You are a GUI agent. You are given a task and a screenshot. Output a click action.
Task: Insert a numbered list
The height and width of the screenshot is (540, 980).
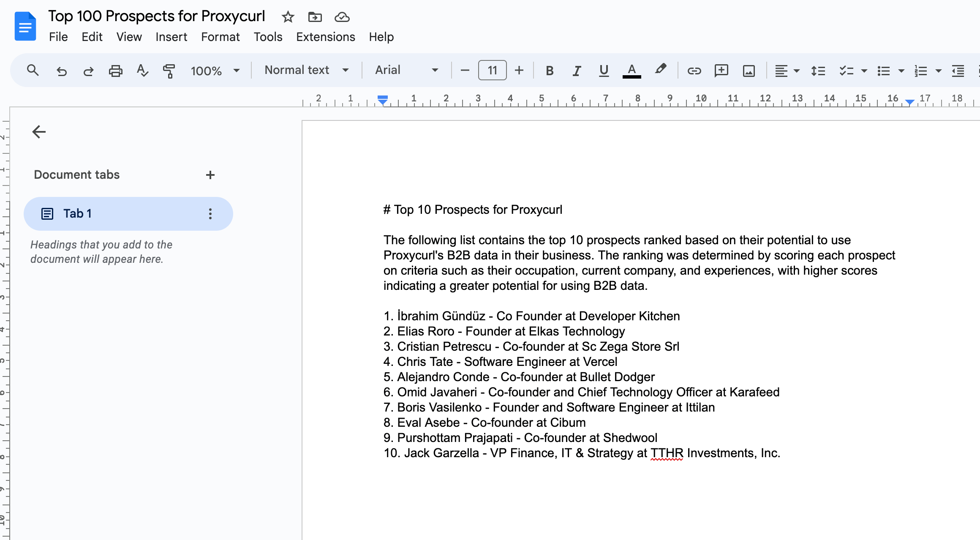pyautogui.click(x=921, y=71)
